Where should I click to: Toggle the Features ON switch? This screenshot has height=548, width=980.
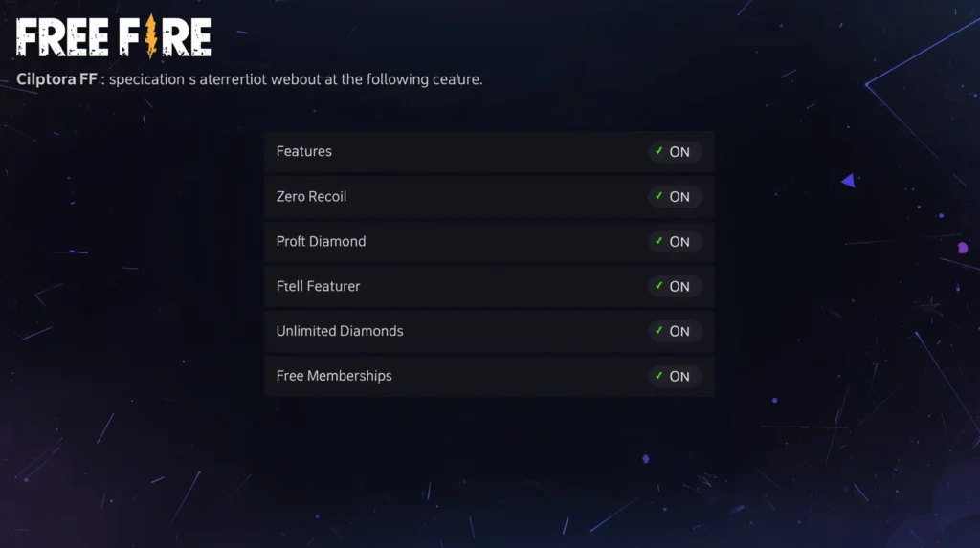tap(676, 152)
